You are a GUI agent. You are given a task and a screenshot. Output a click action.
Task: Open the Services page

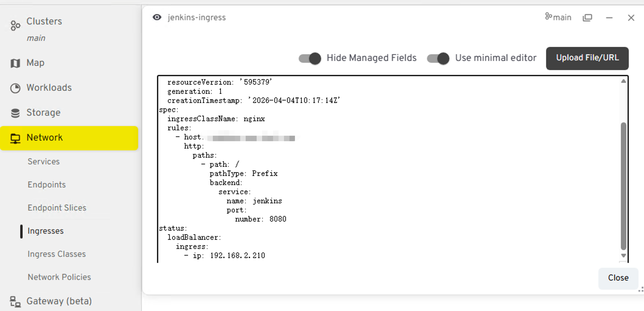43,162
